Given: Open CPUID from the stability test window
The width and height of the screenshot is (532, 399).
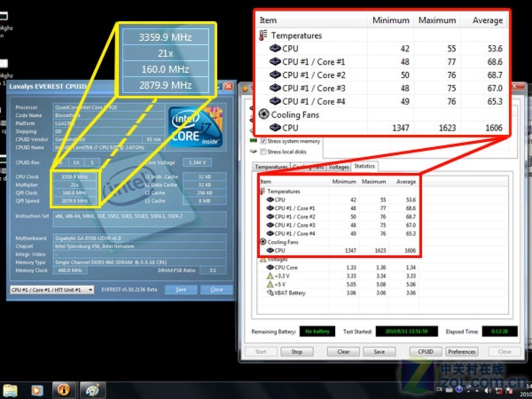Looking at the screenshot, I should [425, 352].
